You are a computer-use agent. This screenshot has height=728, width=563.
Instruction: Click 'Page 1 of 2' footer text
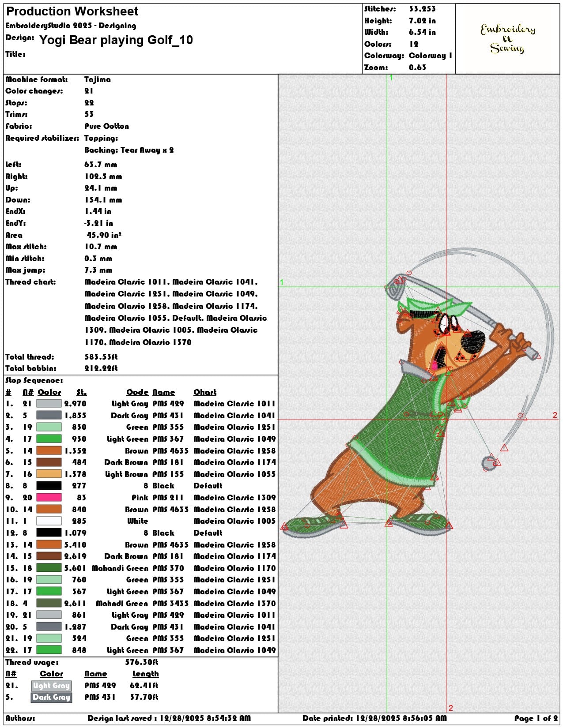(536, 719)
